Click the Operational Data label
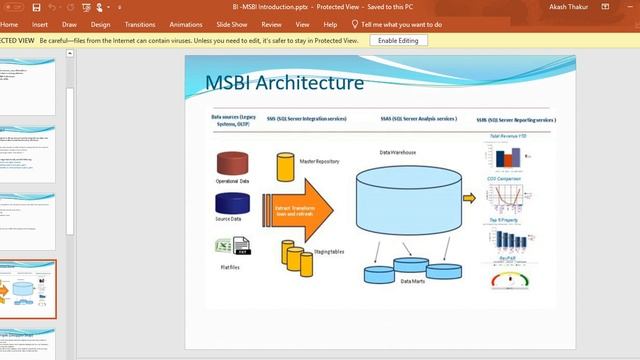This screenshot has width=640, height=360. pos(232,181)
